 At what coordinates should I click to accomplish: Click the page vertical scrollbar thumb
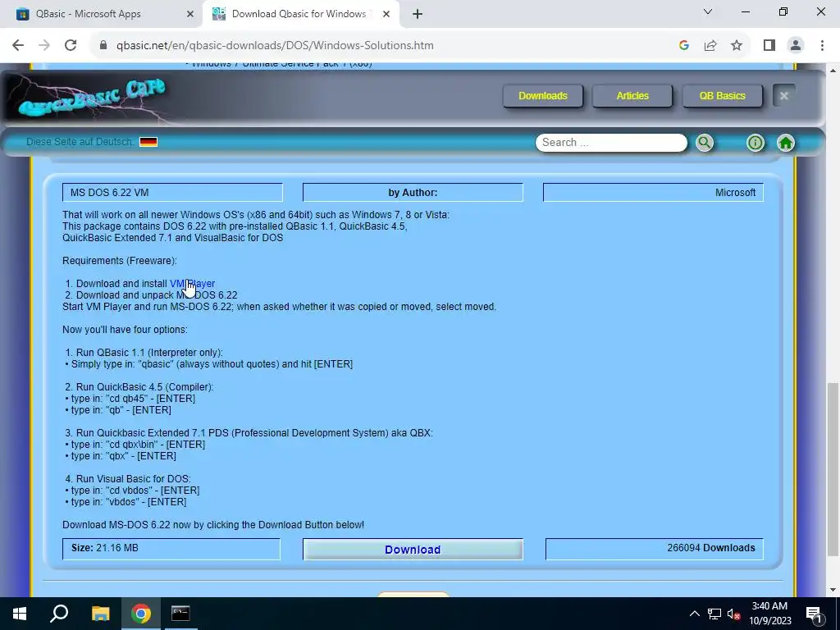833,468
